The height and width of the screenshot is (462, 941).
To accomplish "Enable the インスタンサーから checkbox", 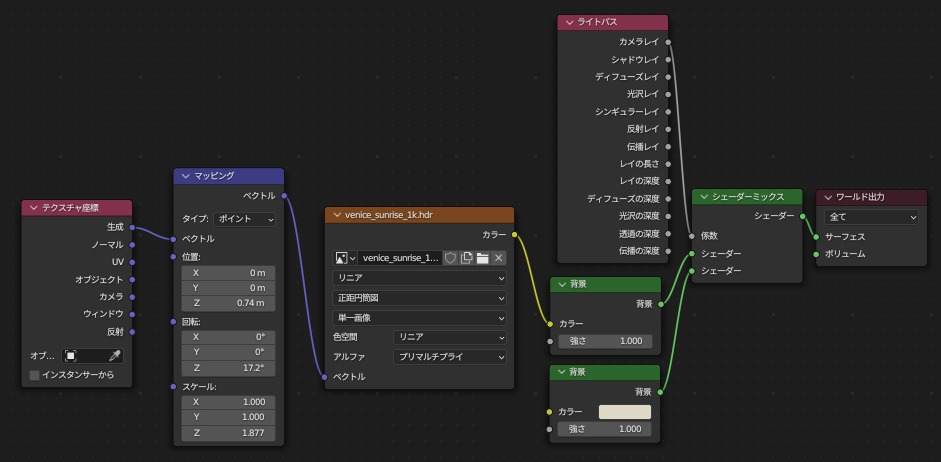I will (35, 375).
